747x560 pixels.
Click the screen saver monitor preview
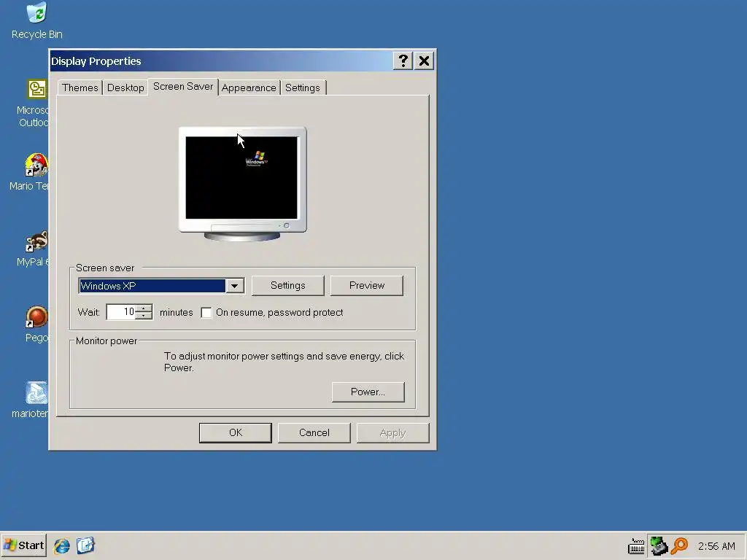242,183
